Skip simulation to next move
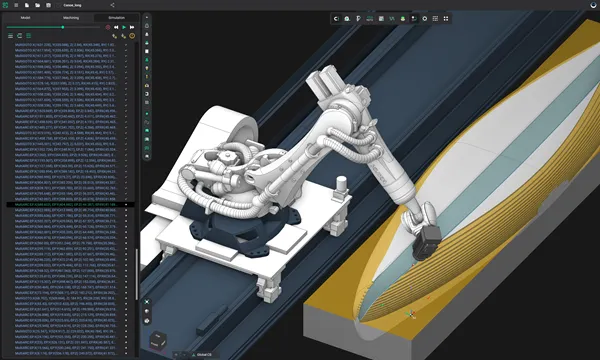Screen dimensions: 600x360 [132, 27]
